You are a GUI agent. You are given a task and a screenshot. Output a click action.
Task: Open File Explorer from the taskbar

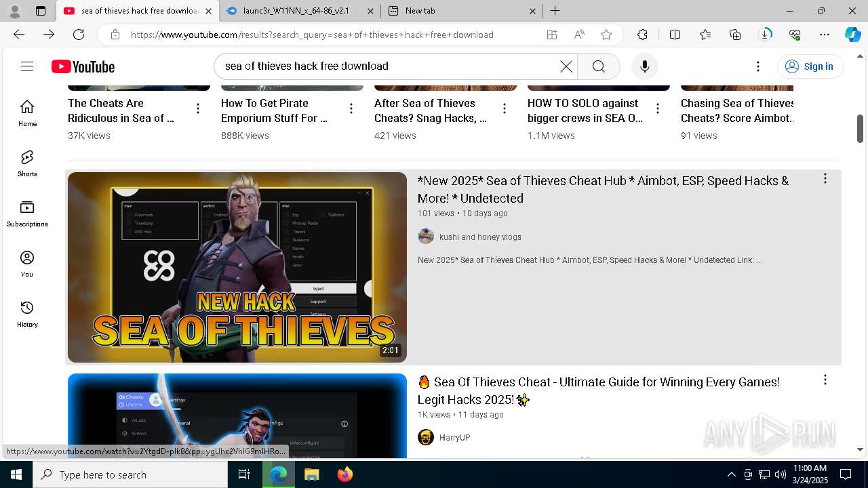(x=311, y=474)
